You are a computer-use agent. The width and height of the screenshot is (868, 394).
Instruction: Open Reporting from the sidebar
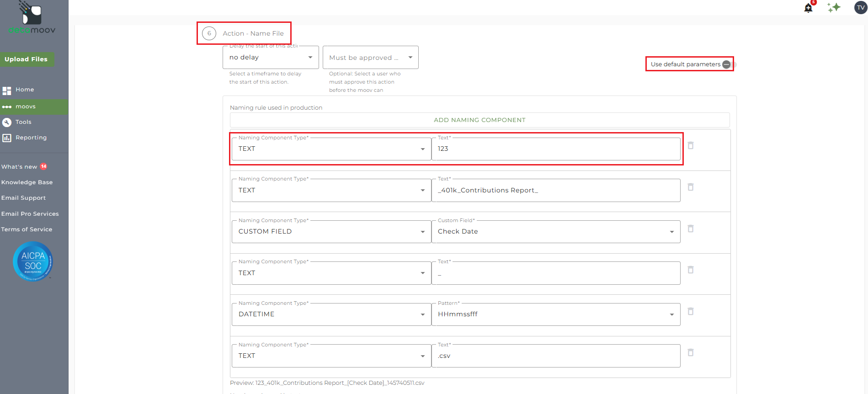click(31, 138)
